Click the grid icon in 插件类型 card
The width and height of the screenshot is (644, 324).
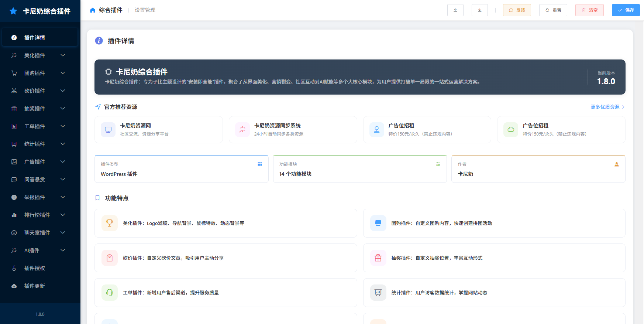point(260,164)
